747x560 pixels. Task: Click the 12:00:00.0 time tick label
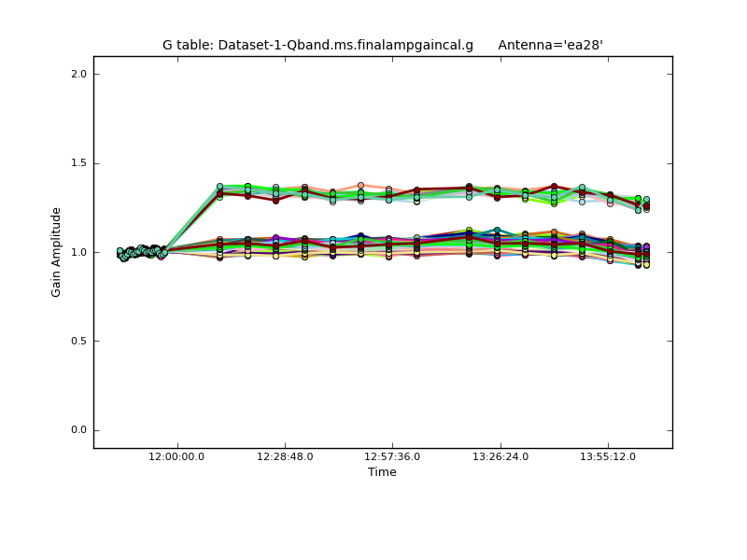177,456
